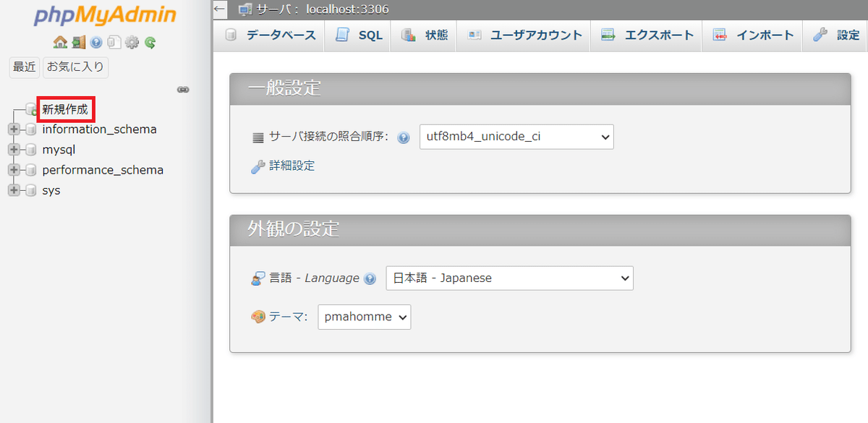This screenshot has height=423, width=868.
Task: Expand the mysql database tree
Action: (x=14, y=150)
